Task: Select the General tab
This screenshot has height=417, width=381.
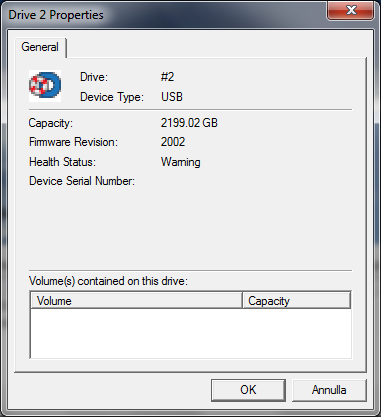Action: click(40, 47)
